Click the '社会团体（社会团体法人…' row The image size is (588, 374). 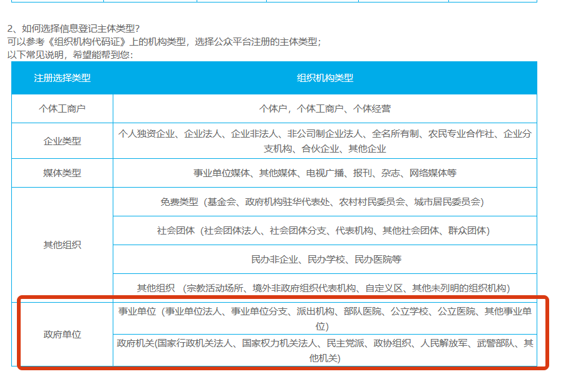pyautogui.click(x=325, y=231)
